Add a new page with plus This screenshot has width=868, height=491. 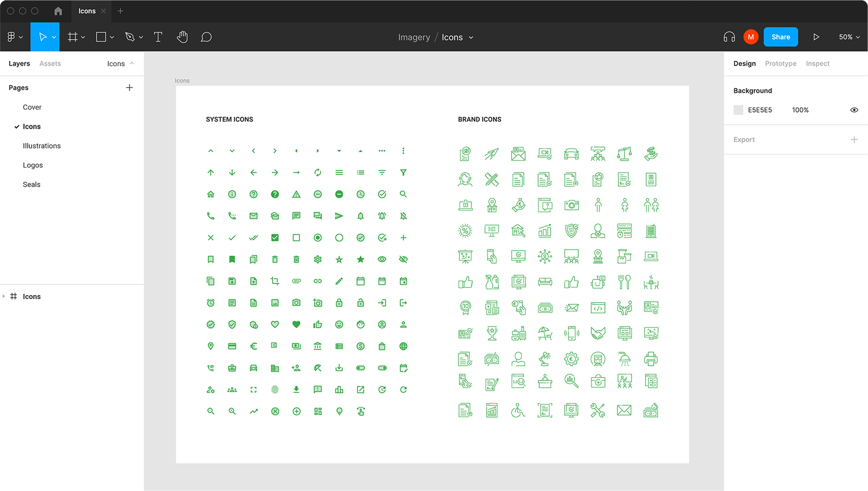click(129, 87)
